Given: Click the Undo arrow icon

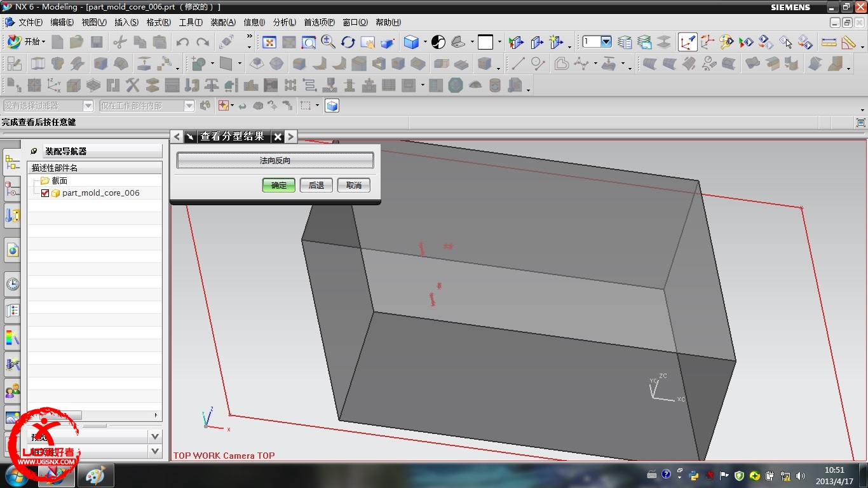Looking at the screenshot, I should coord(182,43).
